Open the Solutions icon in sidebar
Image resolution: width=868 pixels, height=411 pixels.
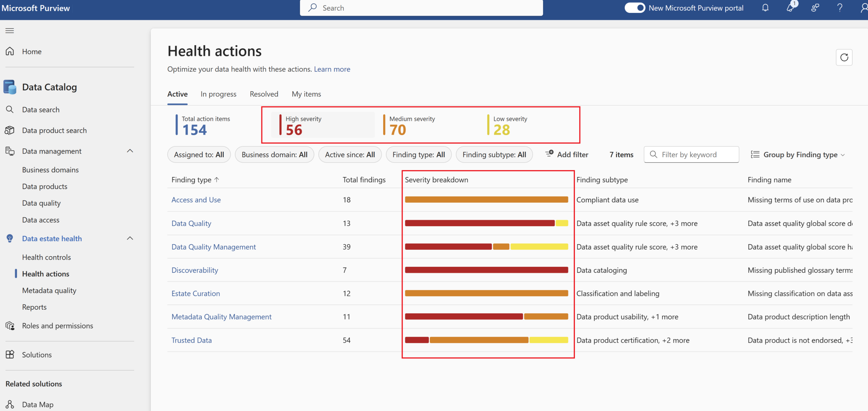click(10, 354)
